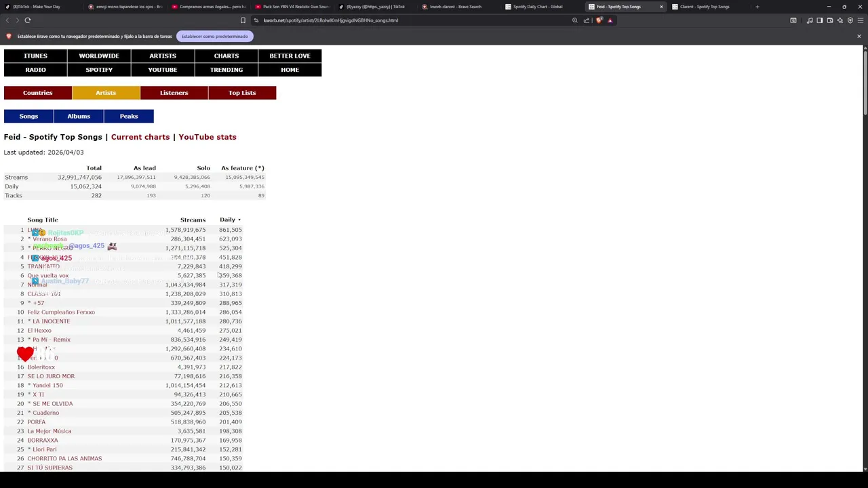Open SE LO JURO MOR song link
This screenshot has width=868, height=488.
[51, 376]
